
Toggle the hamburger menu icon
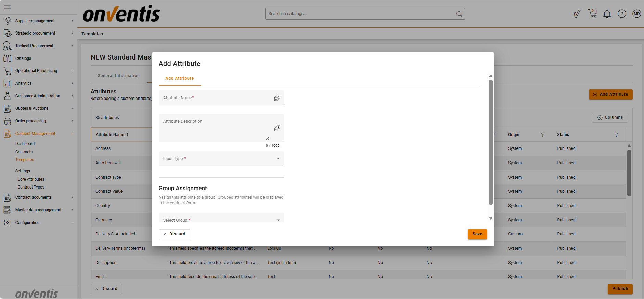(x=7, y=7)
